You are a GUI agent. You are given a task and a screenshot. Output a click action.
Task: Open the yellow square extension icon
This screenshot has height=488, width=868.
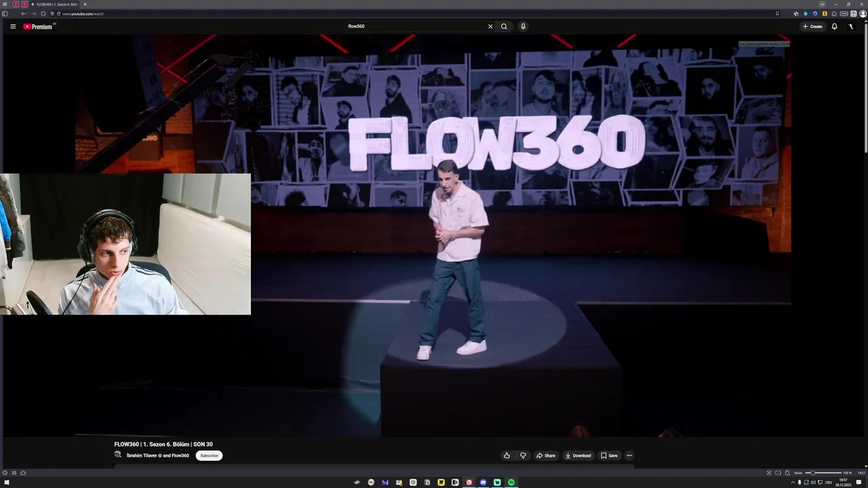(825, 14)
